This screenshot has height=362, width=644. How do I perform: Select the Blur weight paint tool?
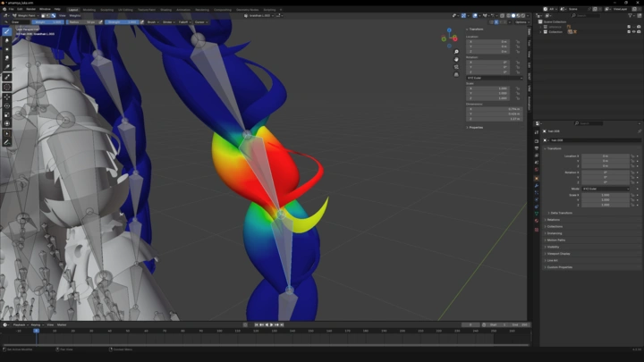pyautogui.click(x=6, y=40)
